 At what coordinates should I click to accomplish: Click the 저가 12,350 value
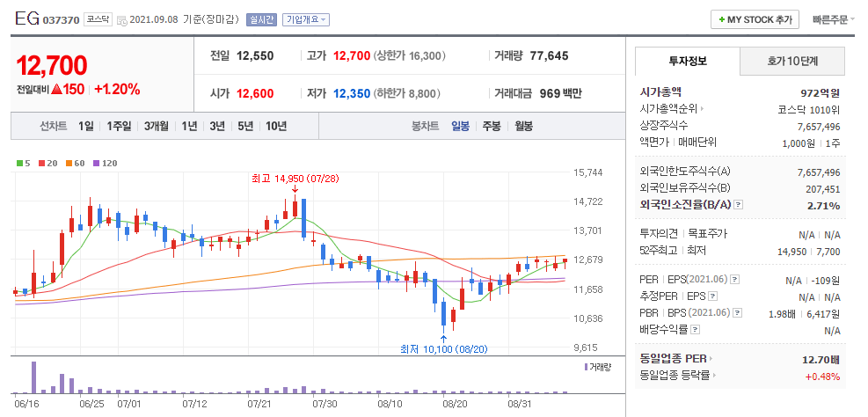coord(352,93)
